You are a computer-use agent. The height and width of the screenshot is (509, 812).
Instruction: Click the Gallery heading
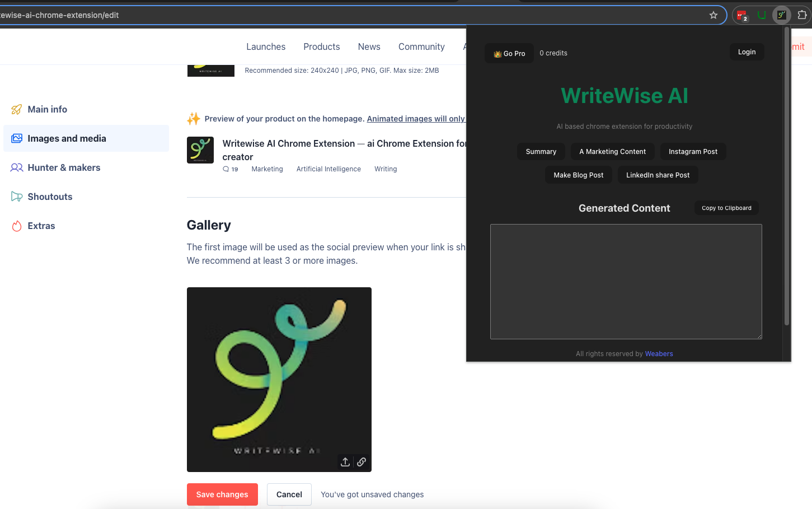209,225
